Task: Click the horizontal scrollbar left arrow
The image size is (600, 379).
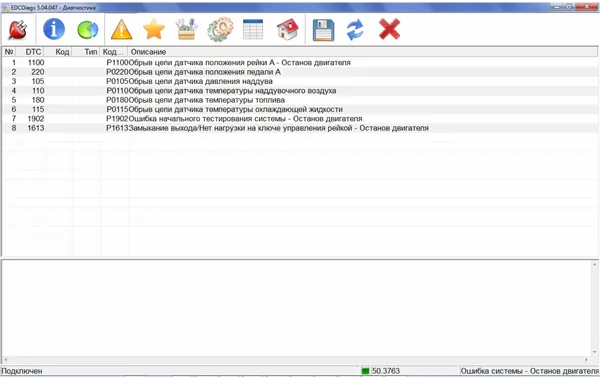Action: point(6,360)
